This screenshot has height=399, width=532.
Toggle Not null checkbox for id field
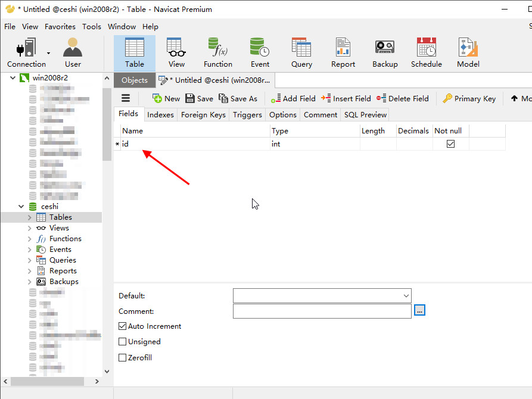pyautogui.click(x=450, y=144)
